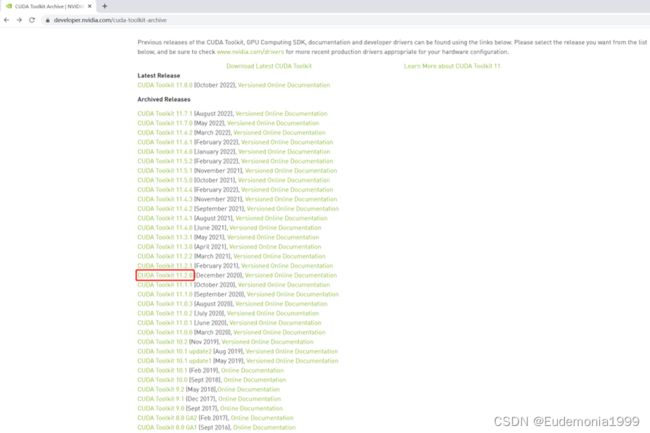Open CUDA Toolkit 9.1 link

(161, 399)
